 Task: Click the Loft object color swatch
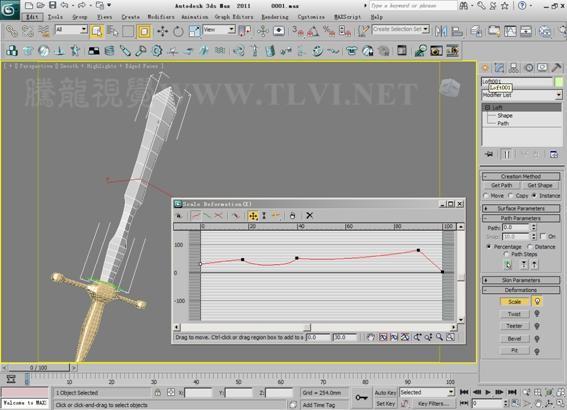click(x=559, y=82)
